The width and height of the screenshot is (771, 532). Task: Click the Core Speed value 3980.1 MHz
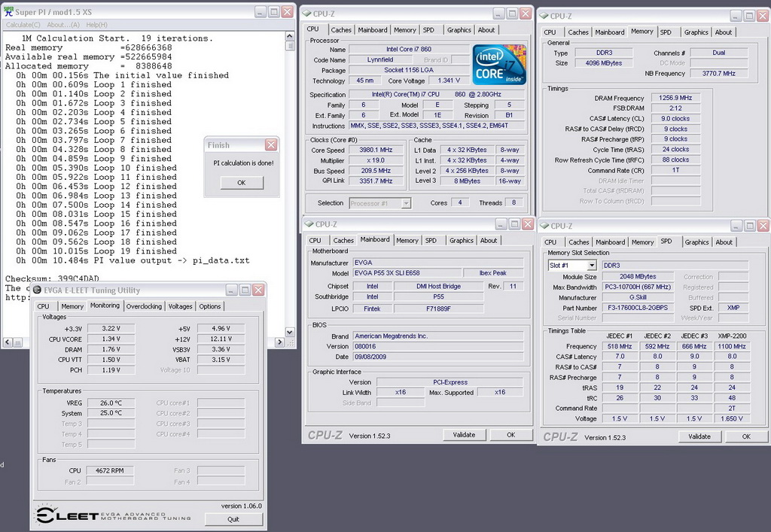376,150
